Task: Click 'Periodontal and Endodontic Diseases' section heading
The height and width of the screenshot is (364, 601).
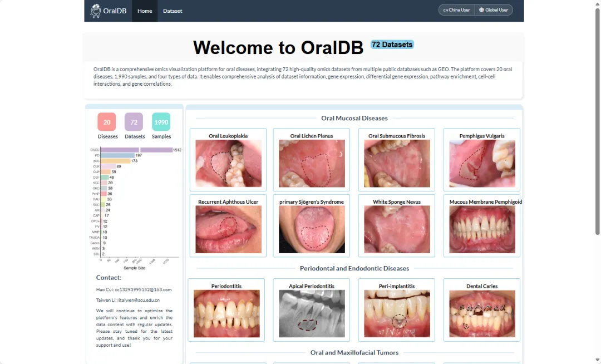Action: tap(354, 268)
